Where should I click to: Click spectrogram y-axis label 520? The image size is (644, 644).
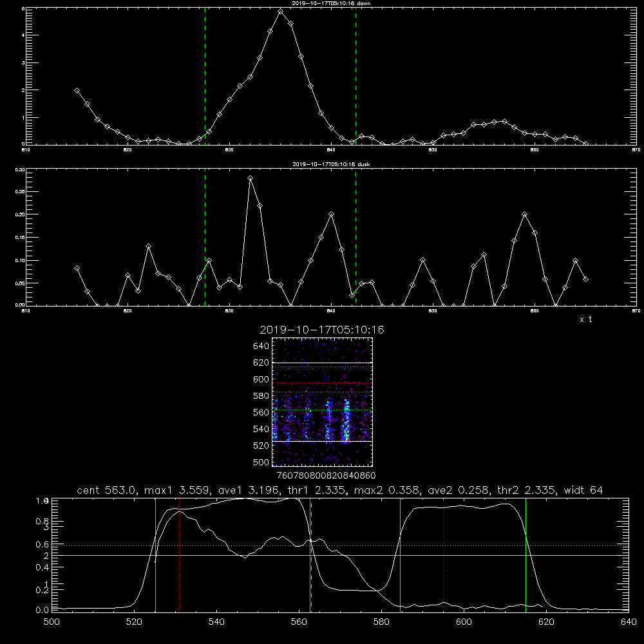click(x=261, y=446)
